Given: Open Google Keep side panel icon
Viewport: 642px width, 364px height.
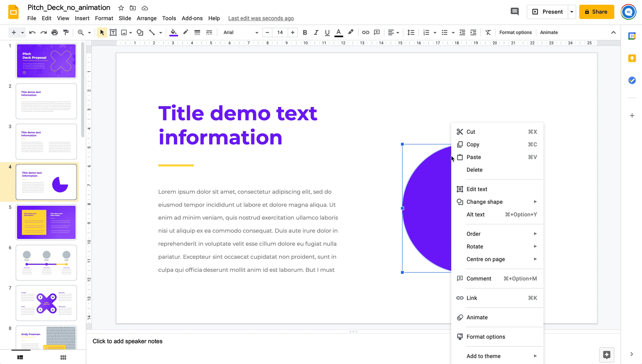Looking at the screenshot, I should [632, 58].
